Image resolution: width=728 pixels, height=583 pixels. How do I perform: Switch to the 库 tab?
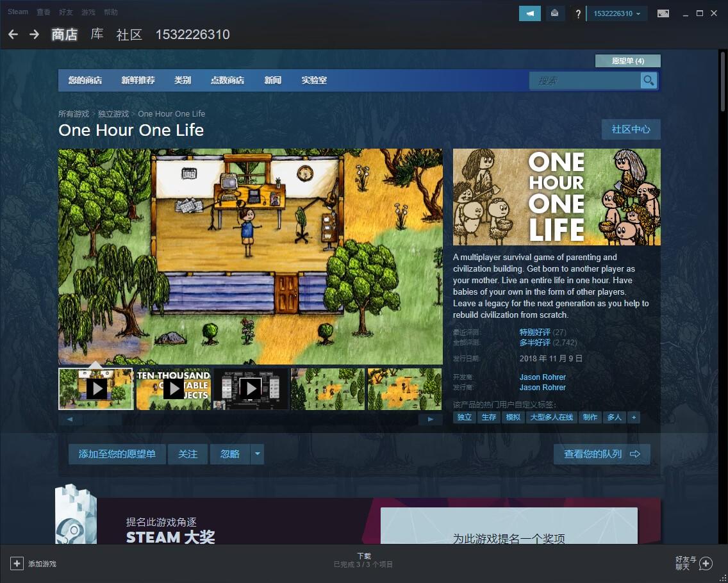pos(97,35)
